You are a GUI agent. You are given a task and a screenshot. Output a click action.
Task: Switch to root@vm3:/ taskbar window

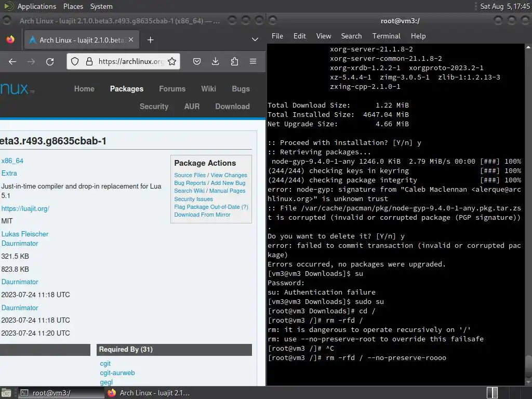(x=61, y=393)
